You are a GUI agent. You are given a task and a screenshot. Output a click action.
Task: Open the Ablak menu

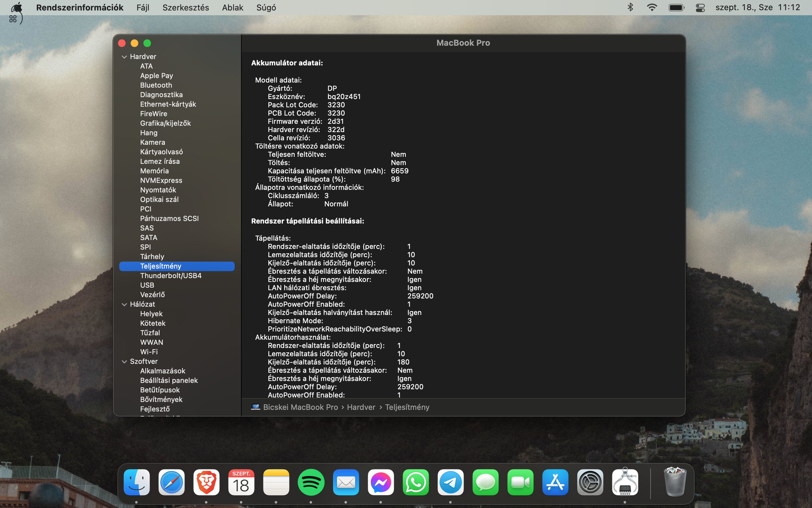pos(232,7)
